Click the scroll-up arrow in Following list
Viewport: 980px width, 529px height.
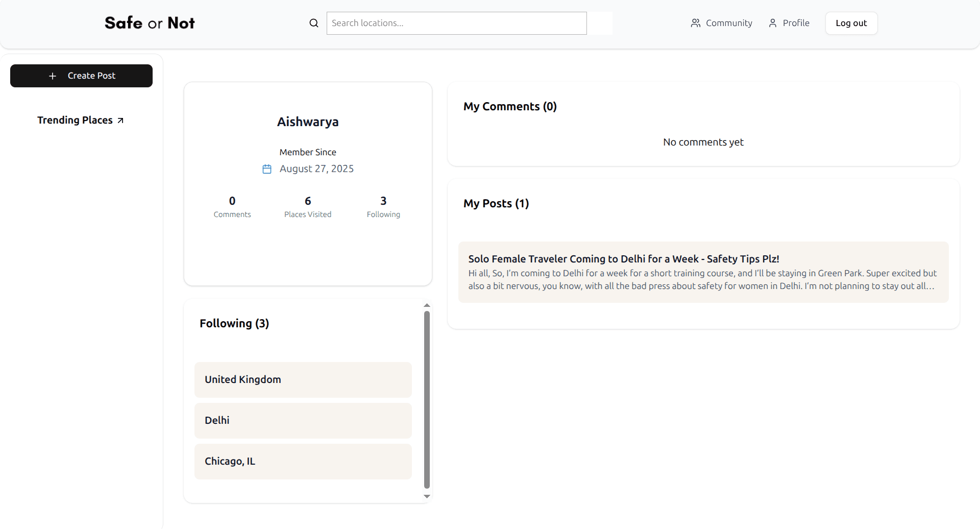[427, 305]
